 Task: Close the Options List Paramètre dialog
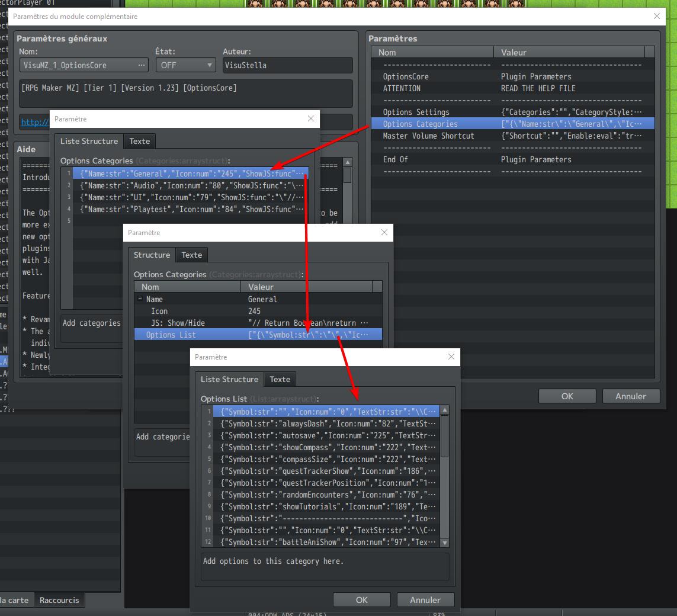tap(451, 357)
